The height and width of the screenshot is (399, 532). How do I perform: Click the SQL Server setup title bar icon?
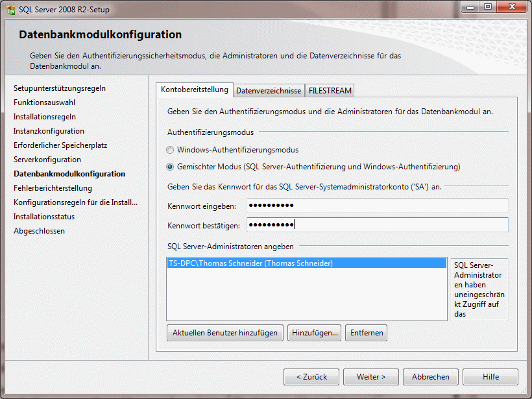11,10
